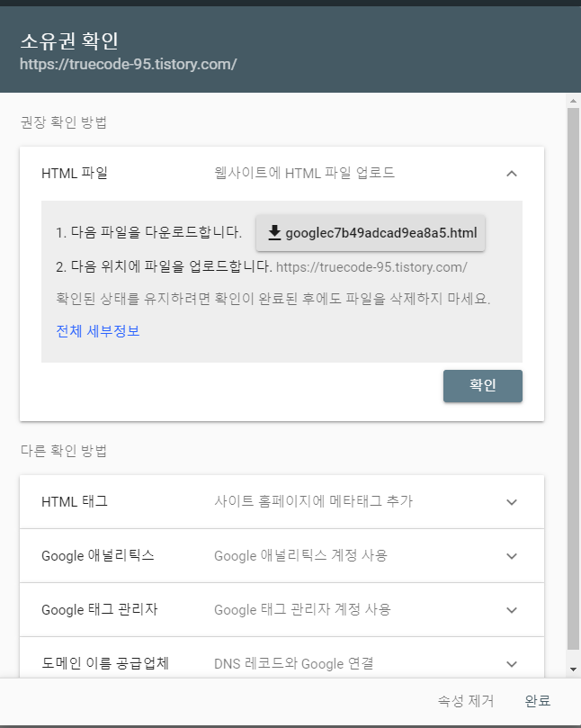
Task: Click the upload location URL in step 2
Action: 371,267
